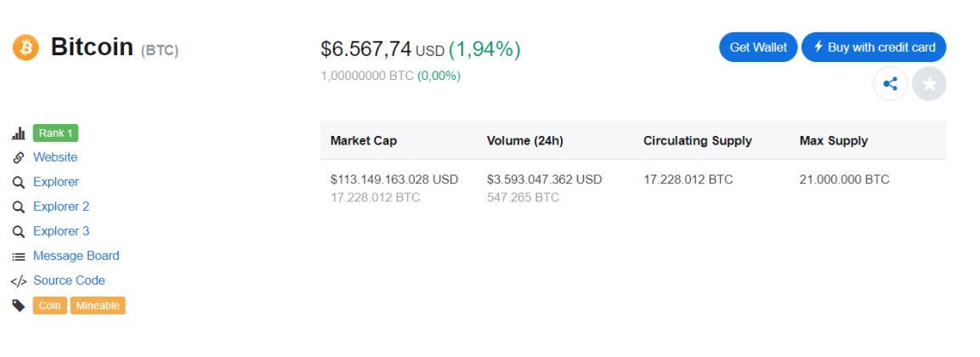Click the list icon next to Message Board

(19, 257)
